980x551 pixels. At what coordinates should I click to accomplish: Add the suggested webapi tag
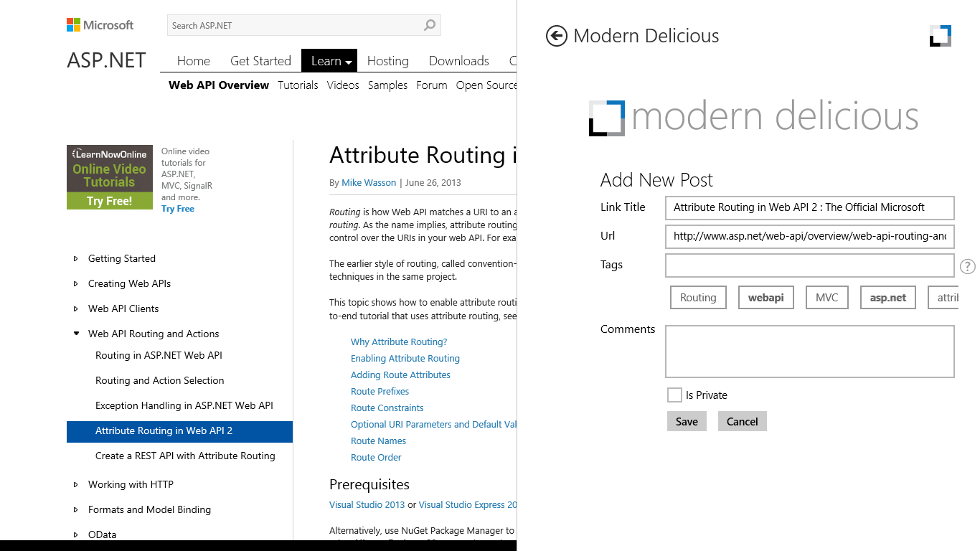click(766, 298)
